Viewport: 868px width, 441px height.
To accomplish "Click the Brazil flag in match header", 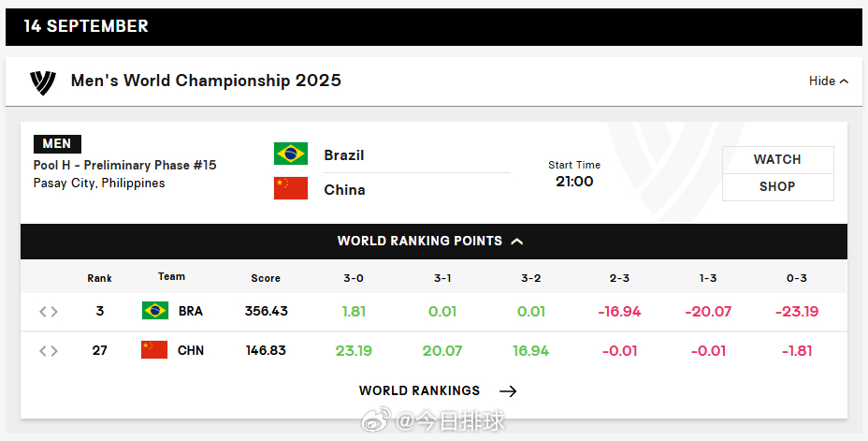I will (x=291, y=154).
